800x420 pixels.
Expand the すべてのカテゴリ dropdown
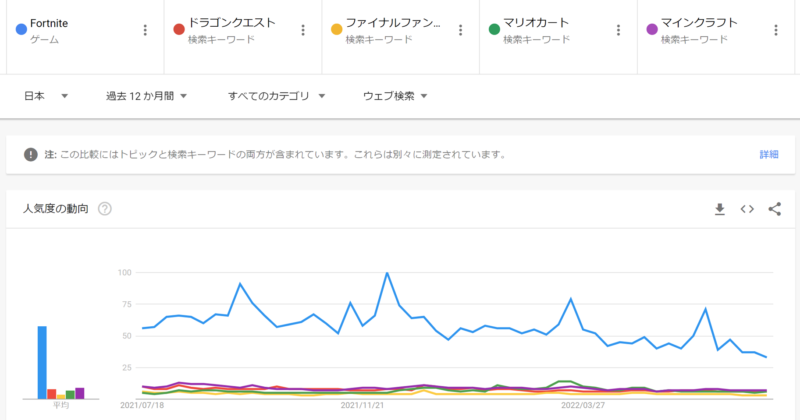click(277, 96)
